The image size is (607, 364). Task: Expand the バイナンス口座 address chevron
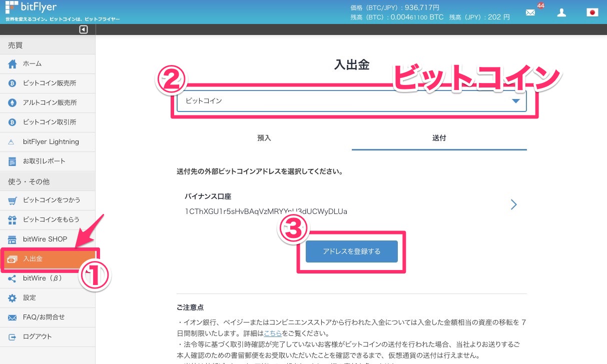coord(513,204)
